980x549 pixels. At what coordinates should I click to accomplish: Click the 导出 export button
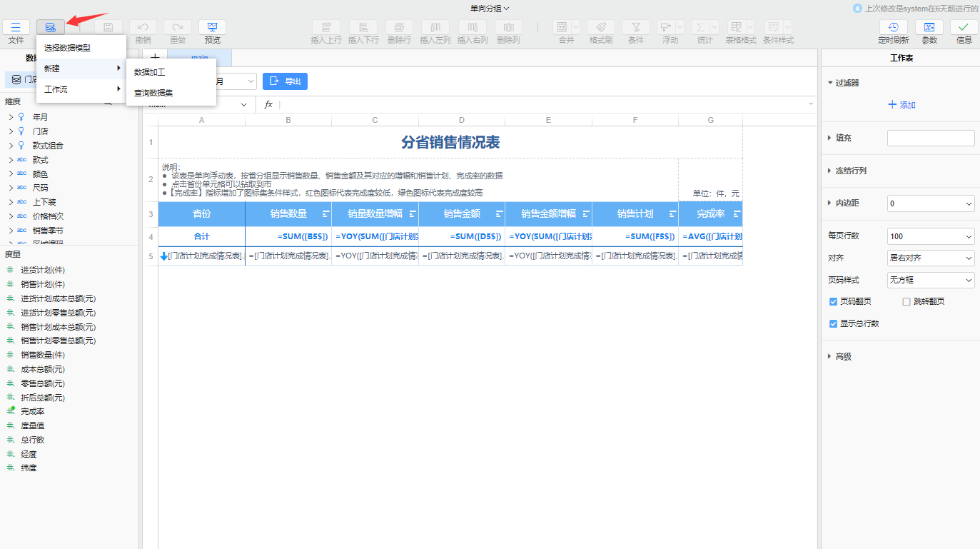tap(284, 81)
